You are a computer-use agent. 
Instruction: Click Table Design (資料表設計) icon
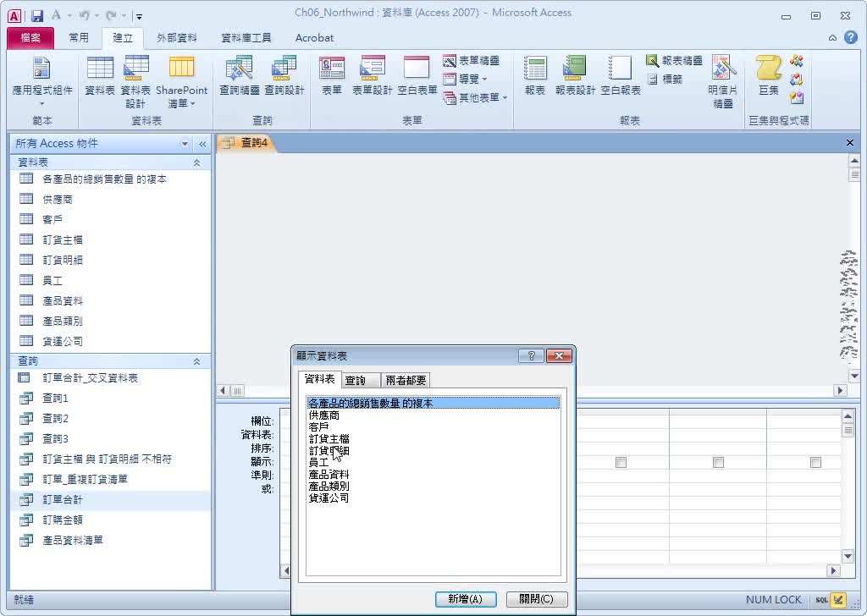135,82
